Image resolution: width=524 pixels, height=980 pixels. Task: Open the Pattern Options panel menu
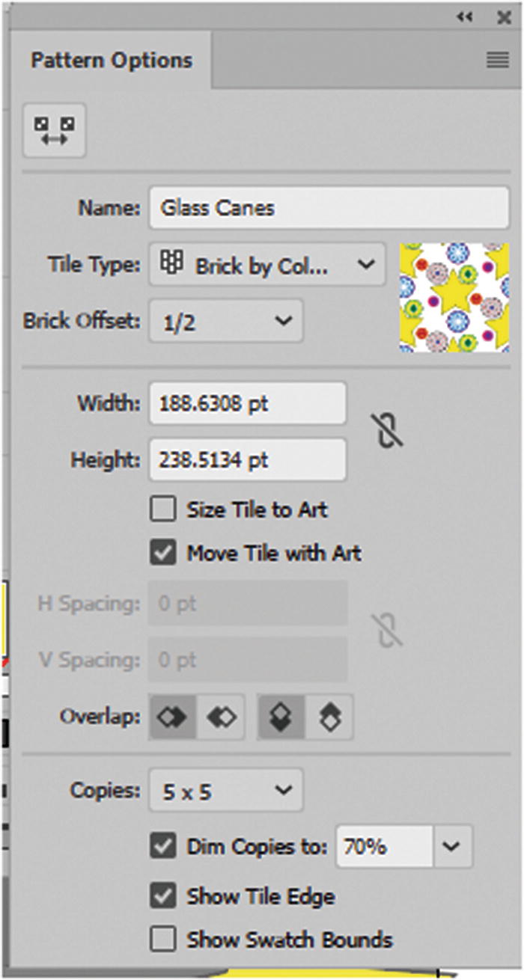(x=498, y=61)
